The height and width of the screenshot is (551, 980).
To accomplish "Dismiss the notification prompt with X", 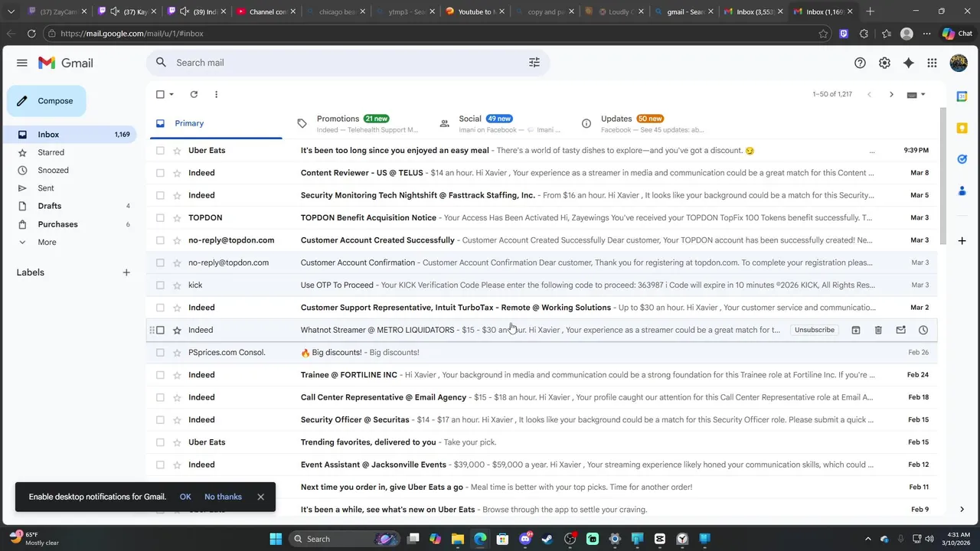I will (x=260, y=497).
